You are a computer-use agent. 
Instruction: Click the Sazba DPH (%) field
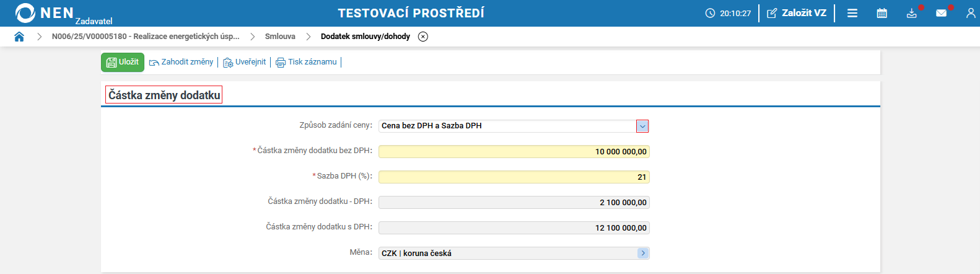click(x=514, y=177)
